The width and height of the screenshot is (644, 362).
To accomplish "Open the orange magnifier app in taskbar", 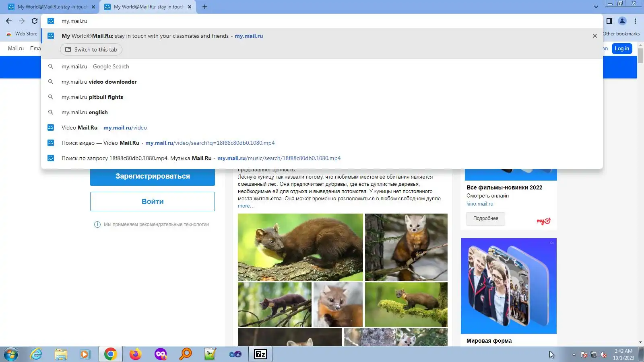I will tap(186, 354).
